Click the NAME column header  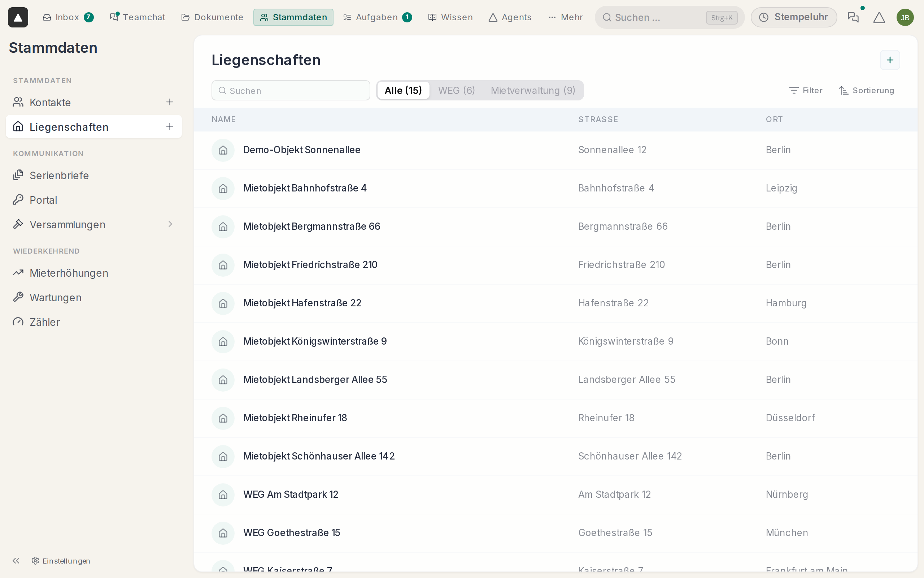tap(224, 119)
